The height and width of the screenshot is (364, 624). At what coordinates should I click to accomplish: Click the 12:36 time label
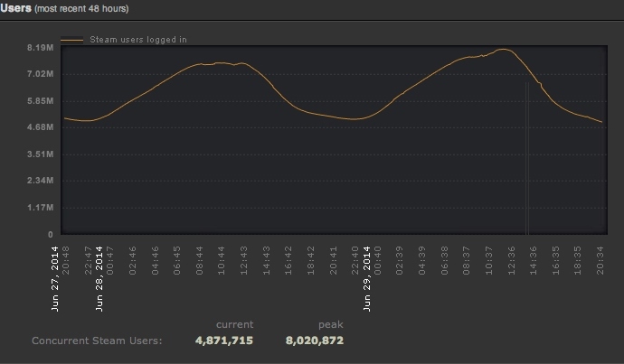pyautogui.click(x=511, y=260)
